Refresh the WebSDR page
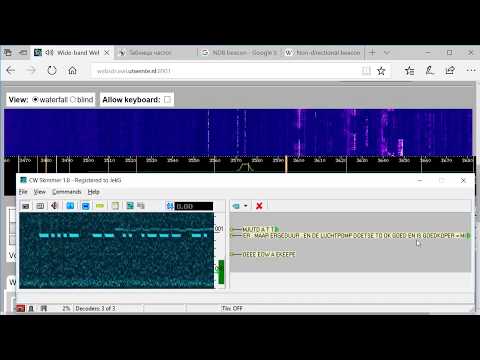 pos(52,70)
